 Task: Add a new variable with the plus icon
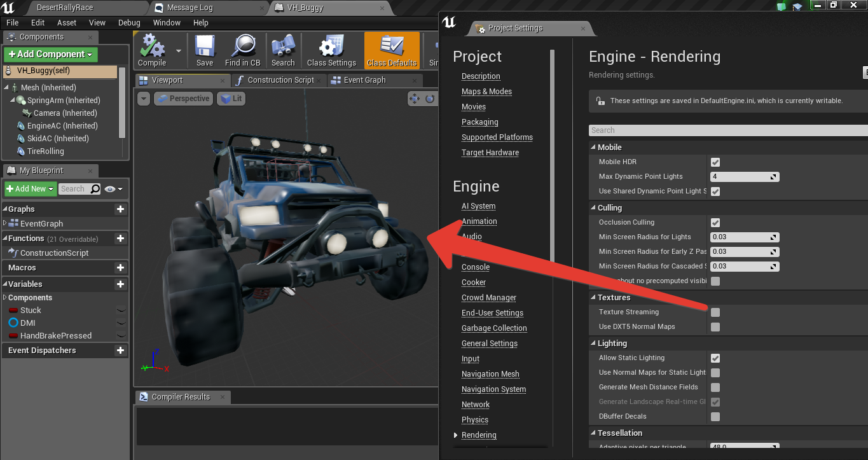pos(120,284)
